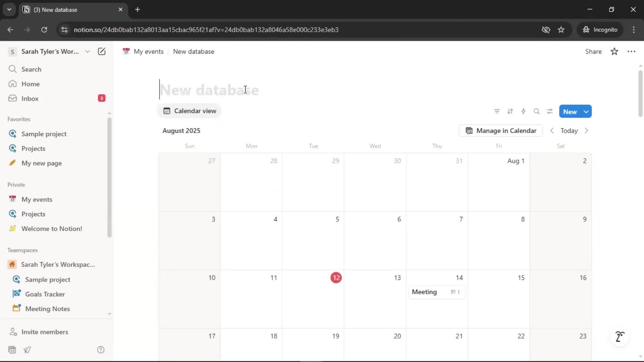Viewport: 644px width, 362px height.
Task: Click the comment count on Meeting event
Action: (455, 292)
